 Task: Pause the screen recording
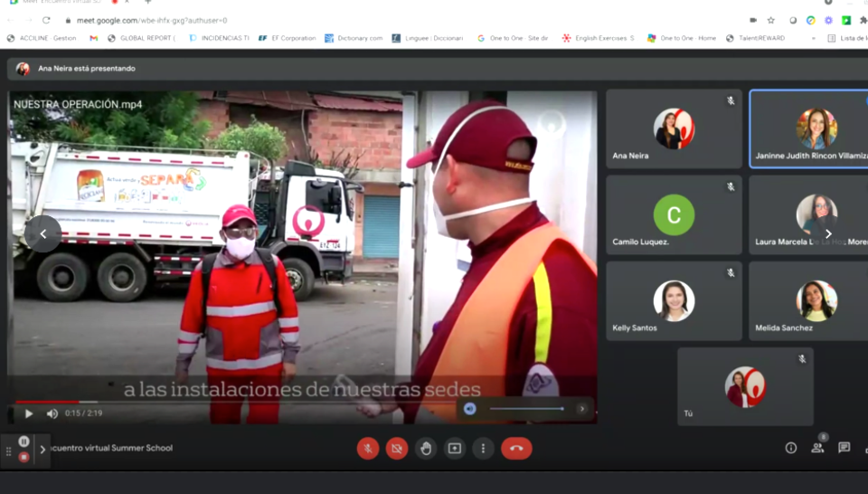(x=24, y=442)
